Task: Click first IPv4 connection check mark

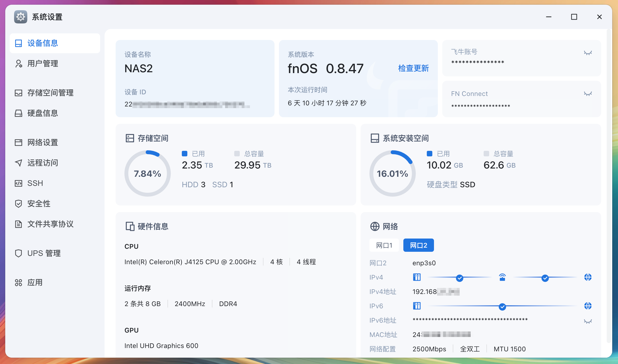Action: coord(460,278)
